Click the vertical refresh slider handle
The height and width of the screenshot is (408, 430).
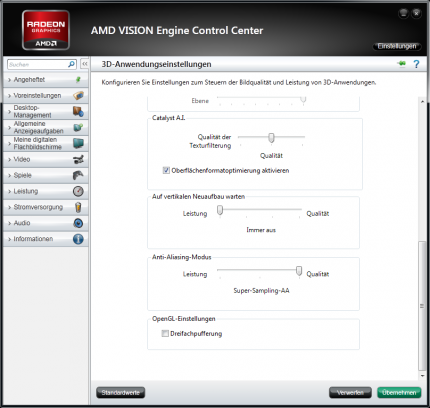(220, 210)
